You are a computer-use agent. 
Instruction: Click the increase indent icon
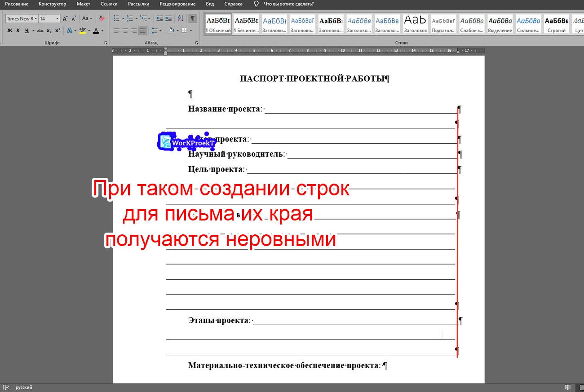point(169,18)
